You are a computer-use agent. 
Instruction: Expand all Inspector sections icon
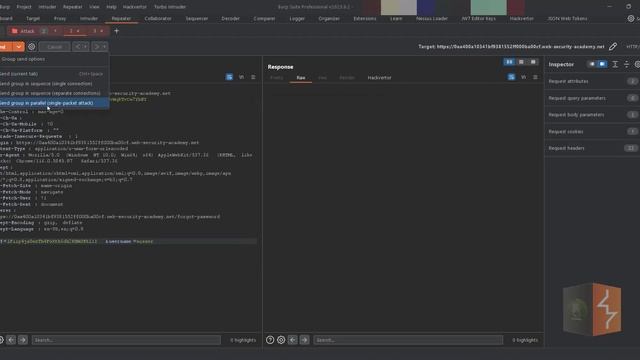615,64
